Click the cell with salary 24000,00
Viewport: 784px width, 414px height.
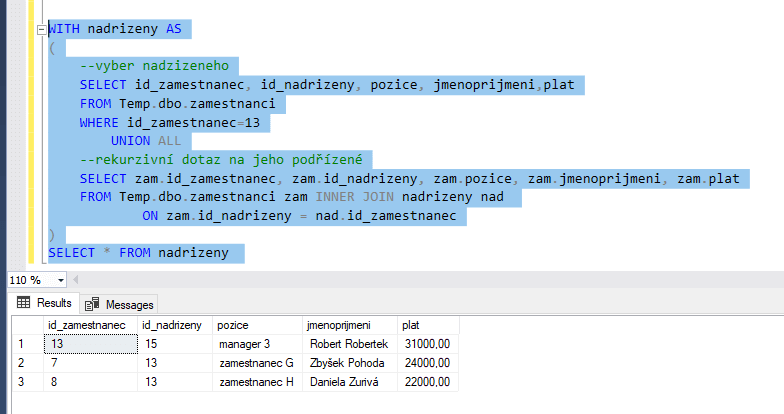click(x=428, y=363)
